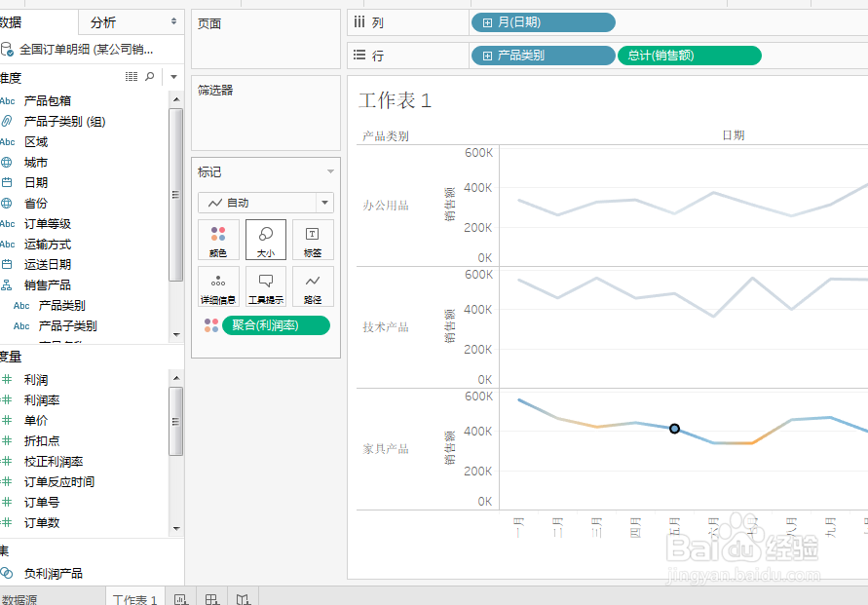Create a new dashboard via the bottom icon
868x605 pixels.
(x=211, y=597)
